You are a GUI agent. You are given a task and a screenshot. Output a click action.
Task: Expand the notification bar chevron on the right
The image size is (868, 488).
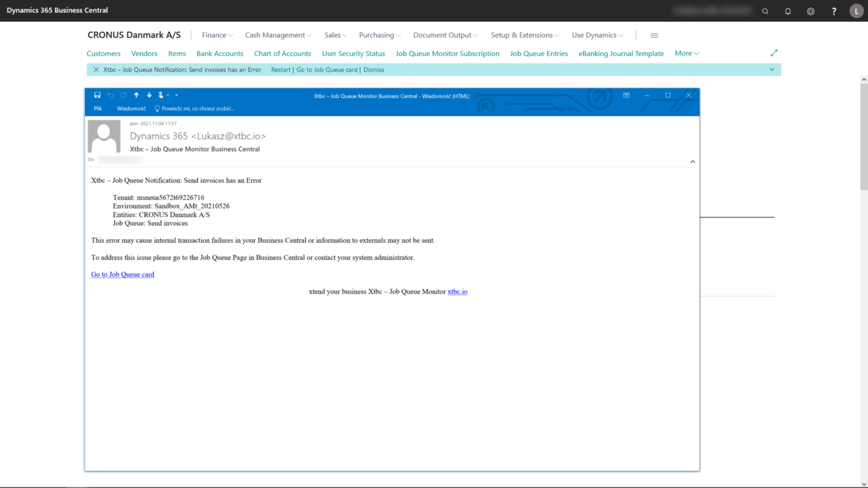772,69
